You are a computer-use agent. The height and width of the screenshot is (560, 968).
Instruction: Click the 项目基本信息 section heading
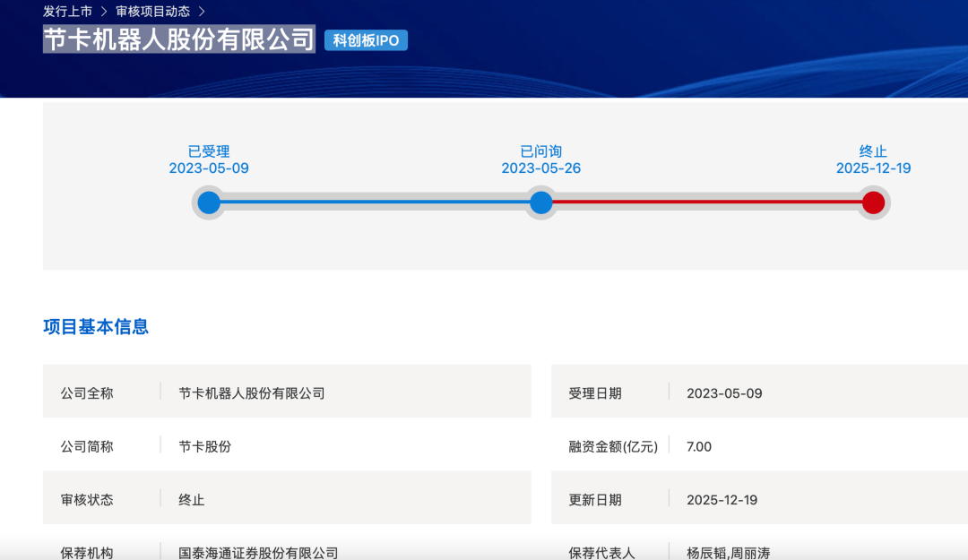point(96,327)
